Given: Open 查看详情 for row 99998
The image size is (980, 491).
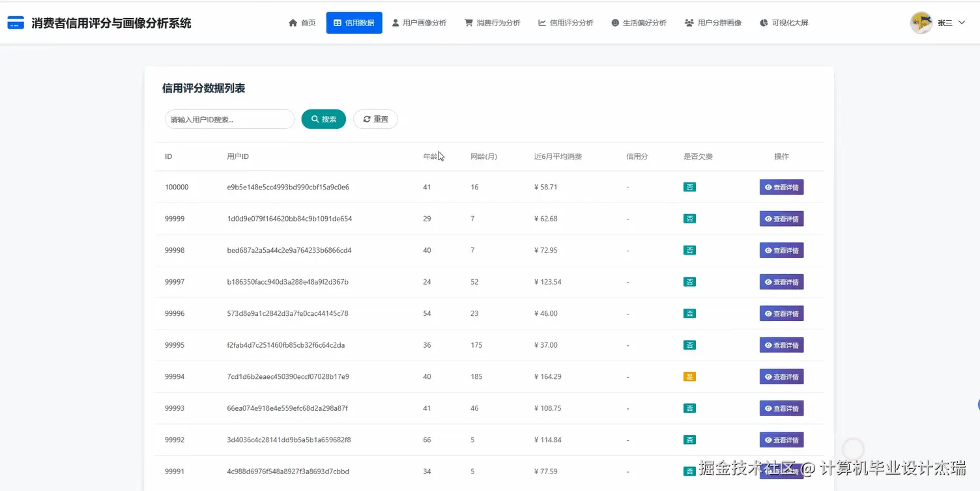Looking at the screenshot, I should [x=781, y=251].
